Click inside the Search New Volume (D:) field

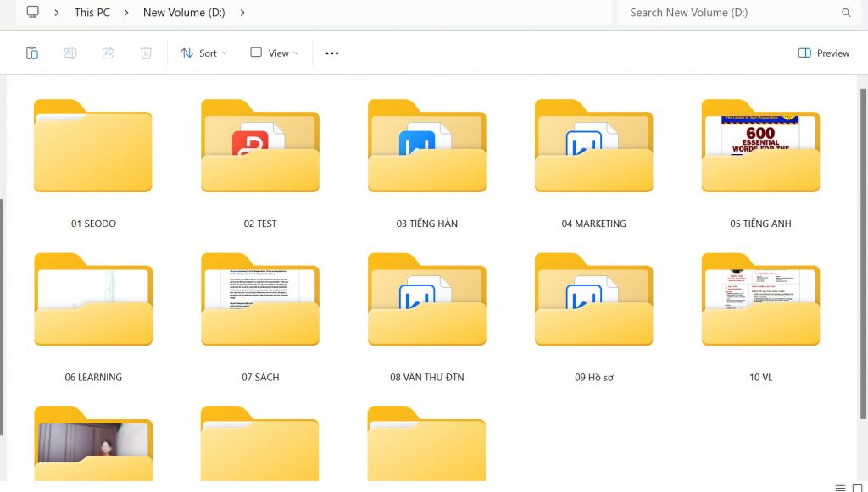729,13
